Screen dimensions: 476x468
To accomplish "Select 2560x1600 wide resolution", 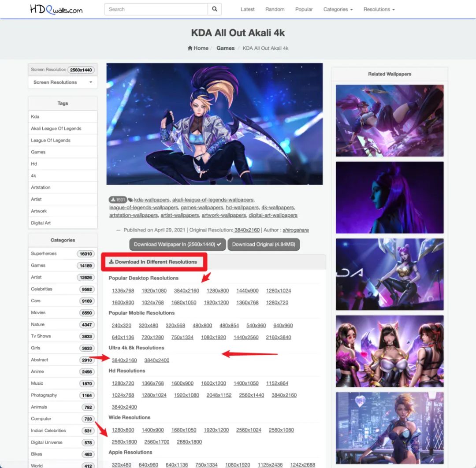I will pos(124,442).
